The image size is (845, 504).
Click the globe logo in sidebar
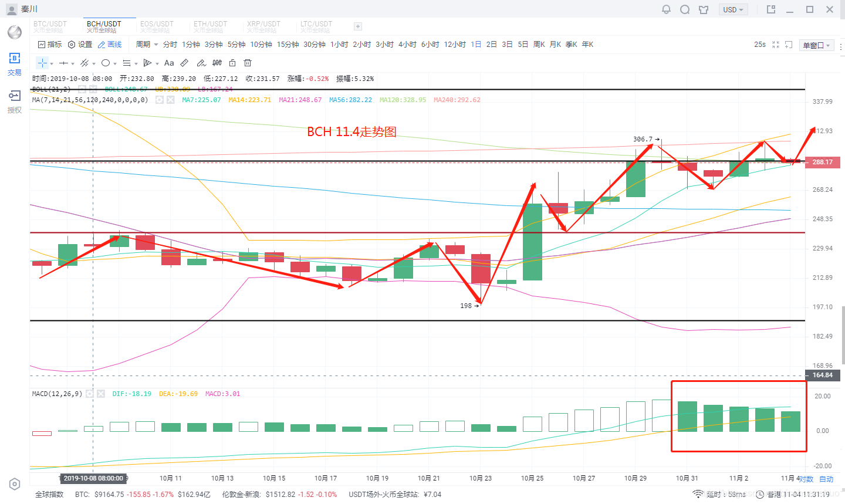coord(15,32)
